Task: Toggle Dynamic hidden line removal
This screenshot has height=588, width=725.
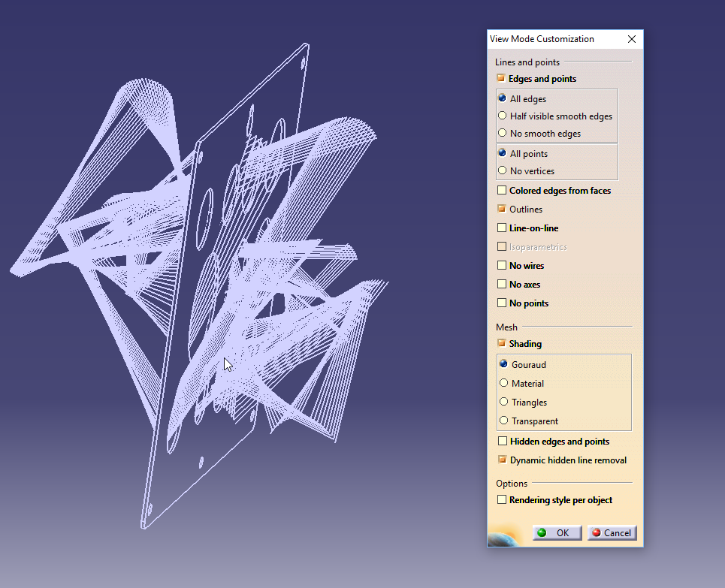Action: [x=503, y=460]
